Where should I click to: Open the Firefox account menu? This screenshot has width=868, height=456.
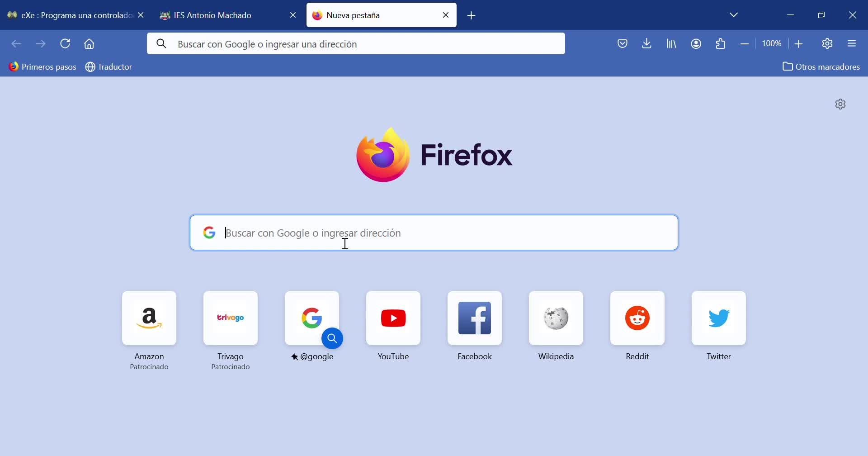(x=696, y=44)
